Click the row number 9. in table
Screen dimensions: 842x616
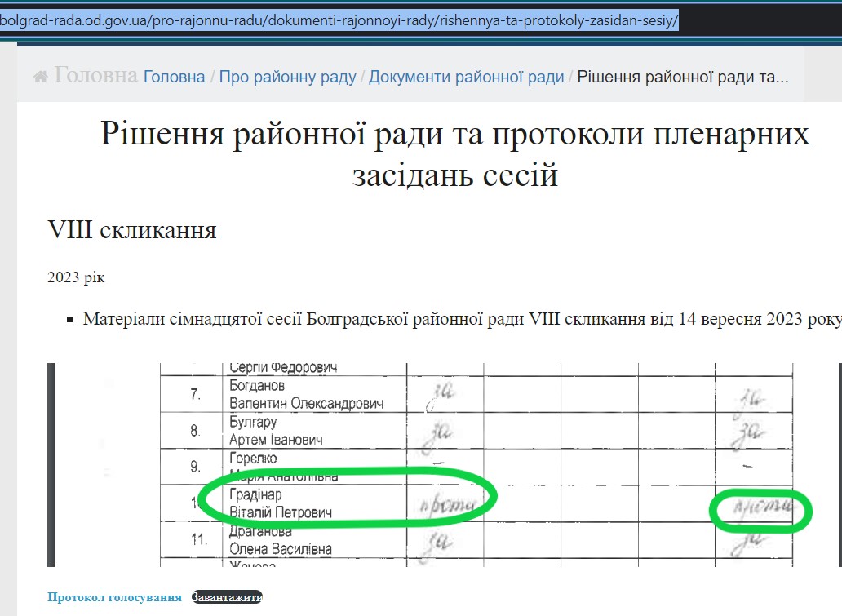[x=194, y=468]
